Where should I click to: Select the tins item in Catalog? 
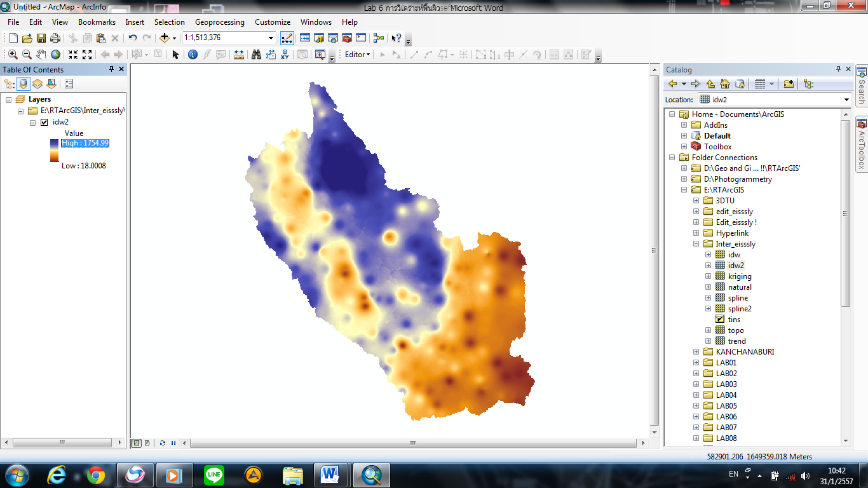coord(734,320)
